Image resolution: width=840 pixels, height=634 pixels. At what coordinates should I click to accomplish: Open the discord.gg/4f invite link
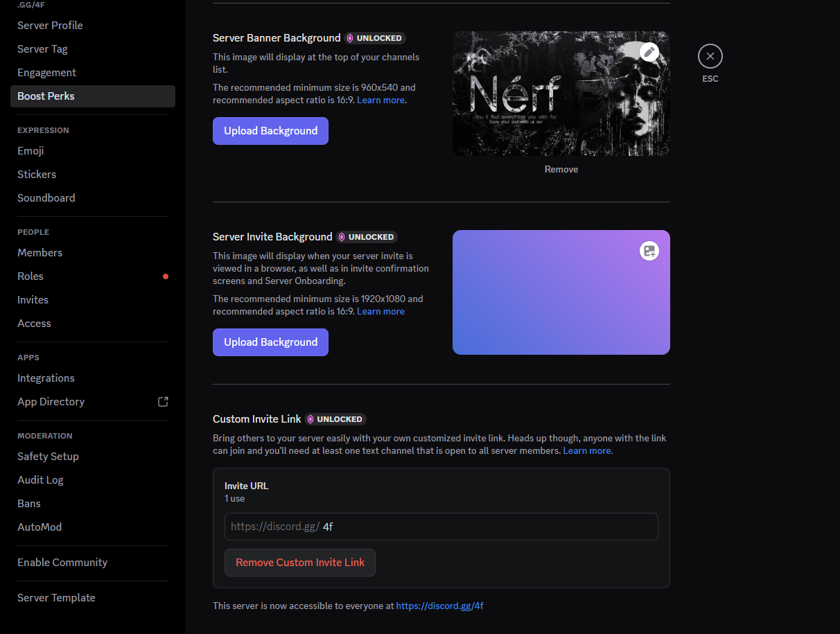point(439,606)
